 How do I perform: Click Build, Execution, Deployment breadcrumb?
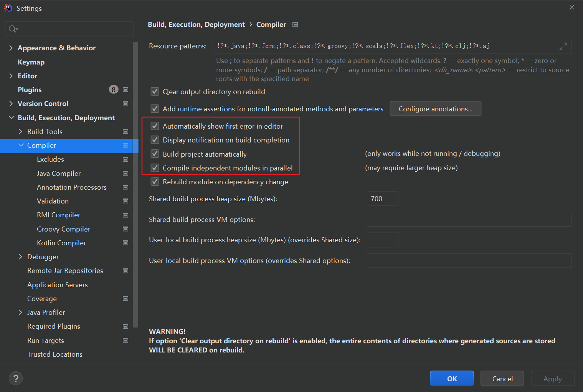point(196,25)
